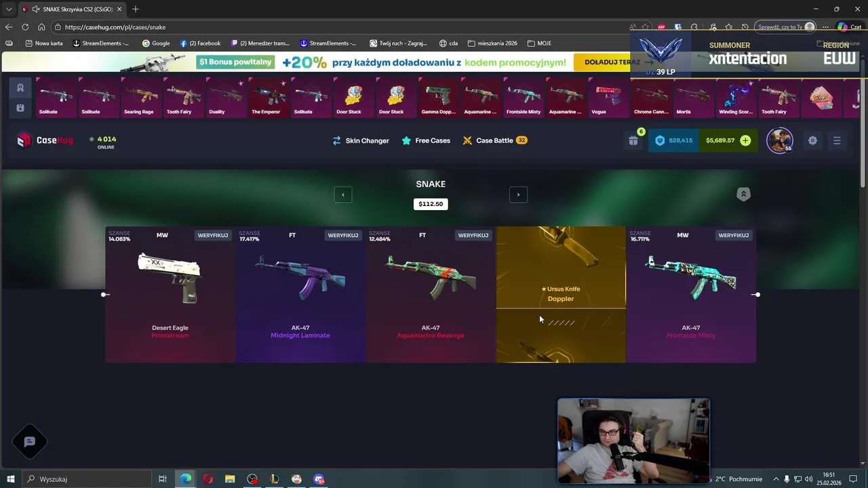
Task: Click the top drops medal icon
Action: pos(20,88)
